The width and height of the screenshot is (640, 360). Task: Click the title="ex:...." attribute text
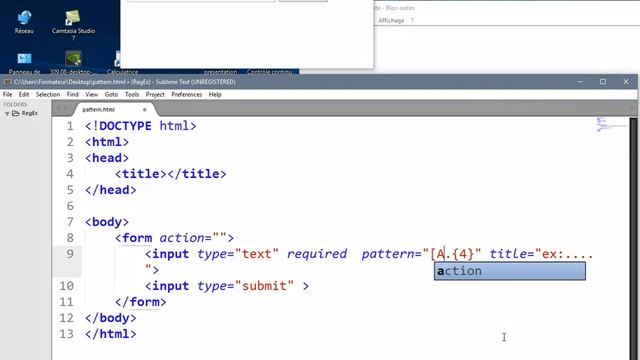(541, 254)
